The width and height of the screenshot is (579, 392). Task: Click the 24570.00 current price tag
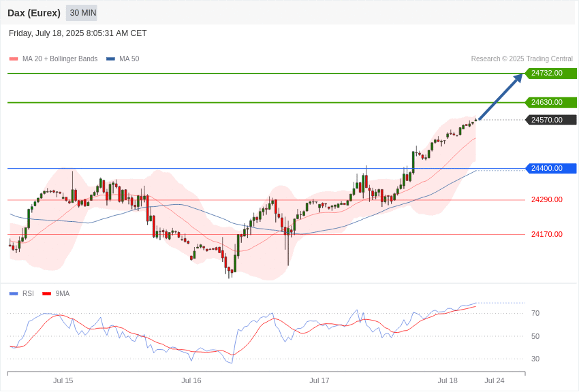click(x=550, y=120)
